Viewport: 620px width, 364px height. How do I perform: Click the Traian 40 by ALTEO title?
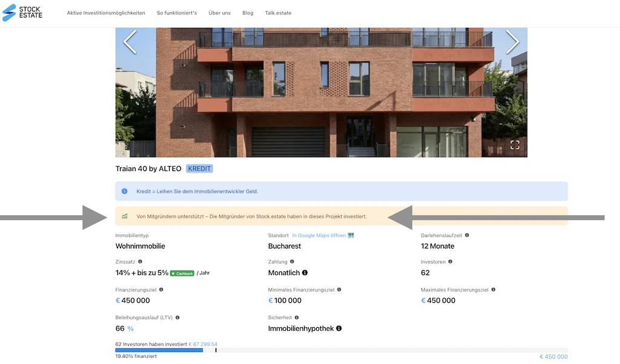pos(148,169)
